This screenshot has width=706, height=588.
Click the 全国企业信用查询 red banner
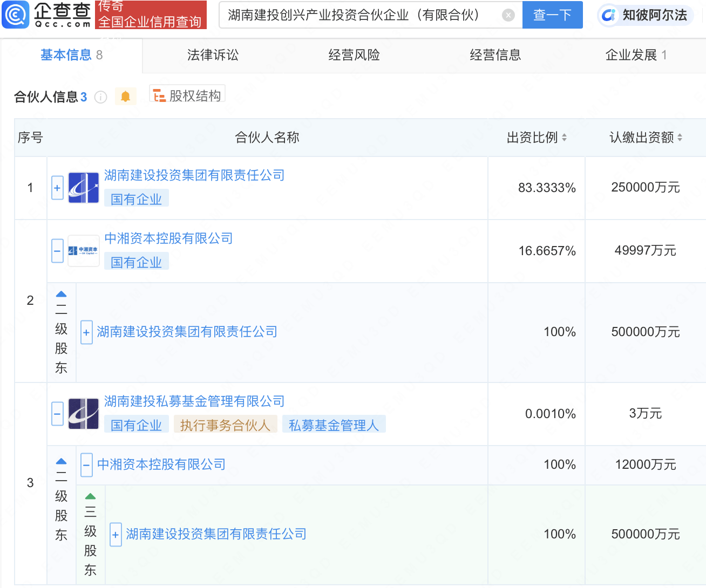[151, 15]
